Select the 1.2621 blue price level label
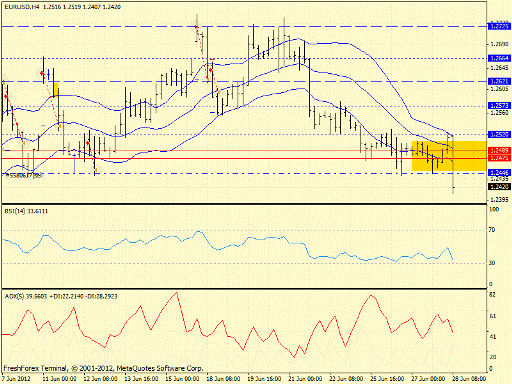Image resolution: width=512 pixels, height=384 pixels. [x=499, y=81]
